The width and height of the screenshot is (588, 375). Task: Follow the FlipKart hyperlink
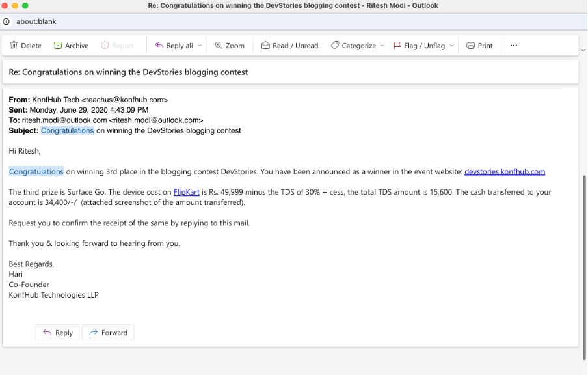(186, 192)
